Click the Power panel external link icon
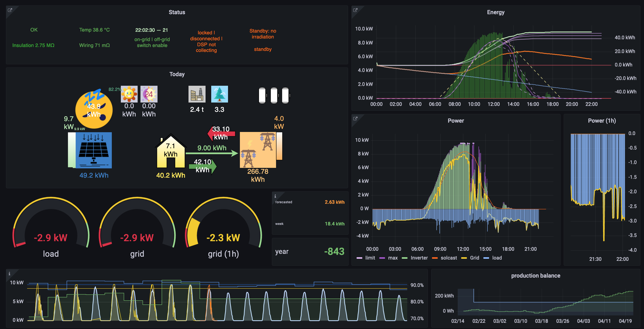The image size is (644, 329). (355, 119)
